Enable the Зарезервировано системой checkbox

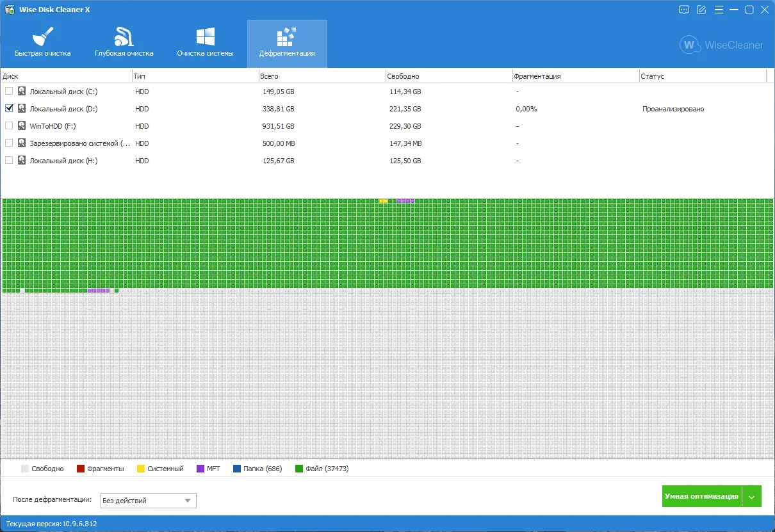click(x=9, y=143)
